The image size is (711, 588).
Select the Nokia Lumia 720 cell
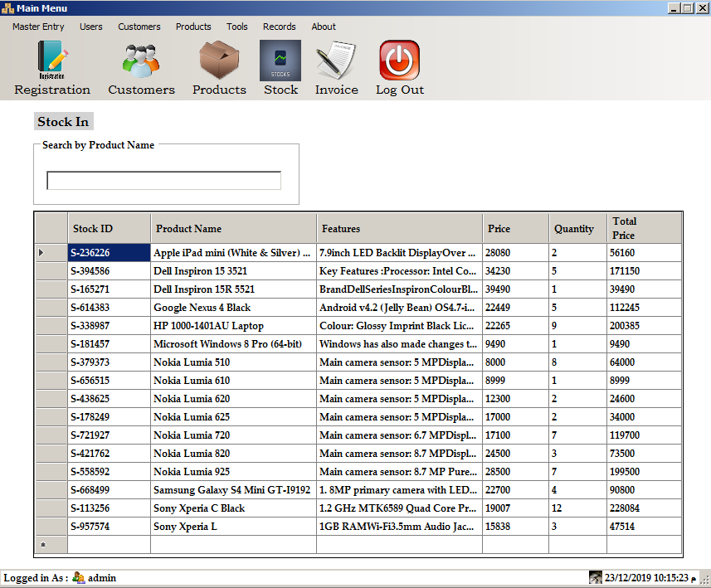[x=233, y=435]
